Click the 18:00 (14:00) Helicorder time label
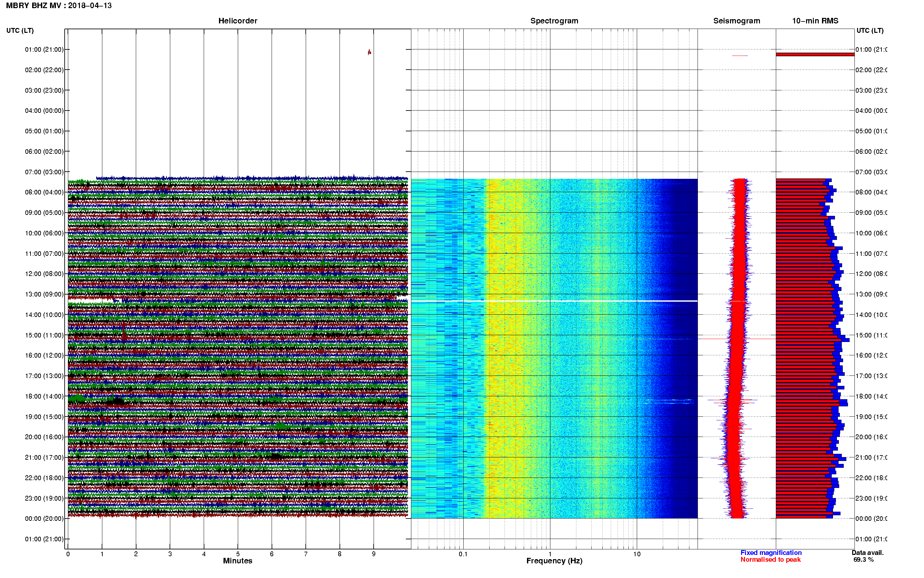924x578 pixels. click(x=44, y=396)
